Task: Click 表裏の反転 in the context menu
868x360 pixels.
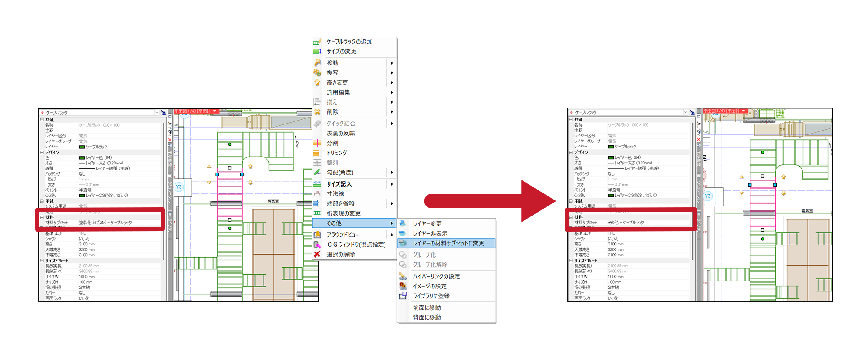Action: [341, 133]
